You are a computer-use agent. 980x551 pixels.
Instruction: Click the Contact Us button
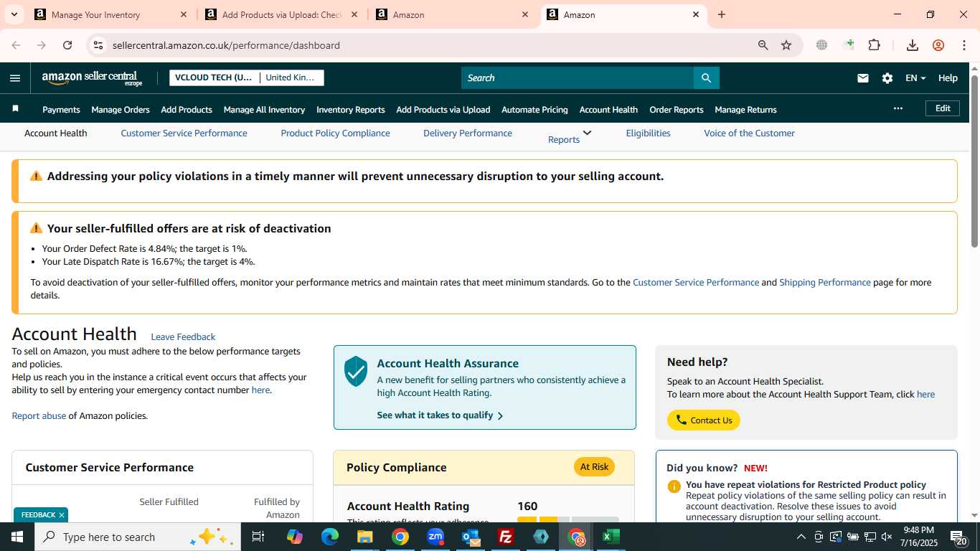click(703, 420)
